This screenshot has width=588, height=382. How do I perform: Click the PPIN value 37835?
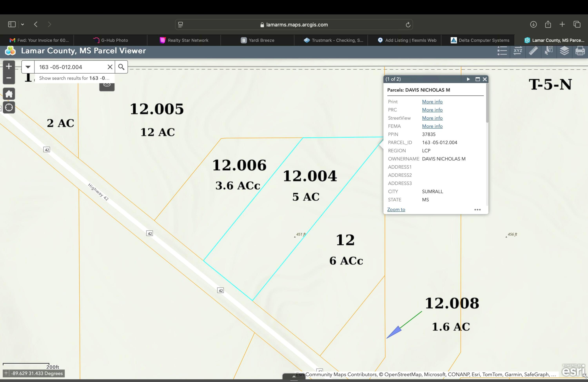pyautogui.click(x=429, y=134)
